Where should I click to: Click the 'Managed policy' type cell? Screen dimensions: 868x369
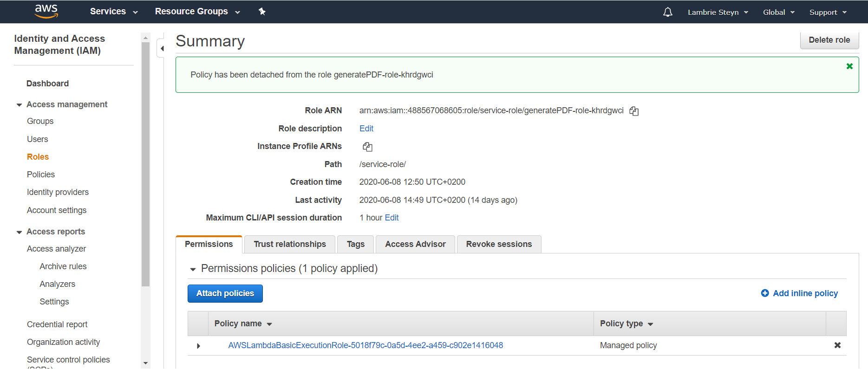[628, 345]
